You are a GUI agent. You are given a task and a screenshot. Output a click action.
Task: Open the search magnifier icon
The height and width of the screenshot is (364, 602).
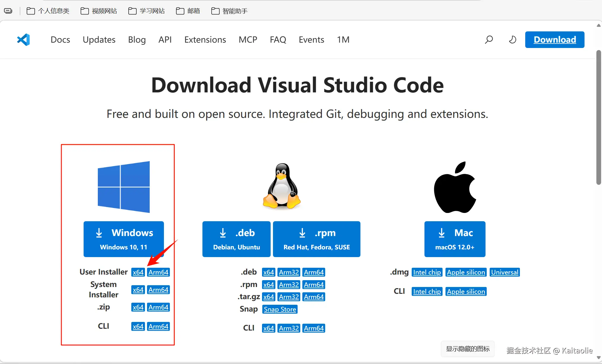click(489, 40)
